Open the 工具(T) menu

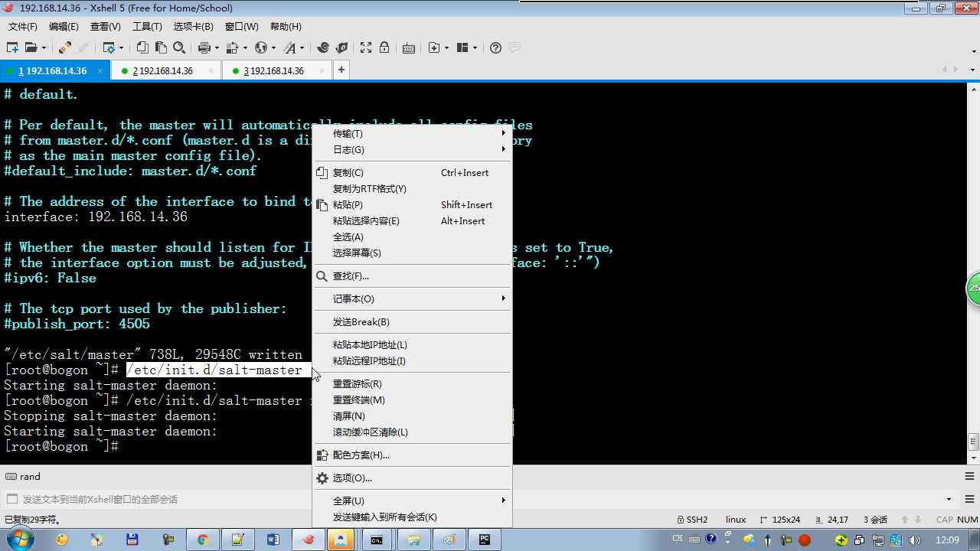[x=147, y=26]
